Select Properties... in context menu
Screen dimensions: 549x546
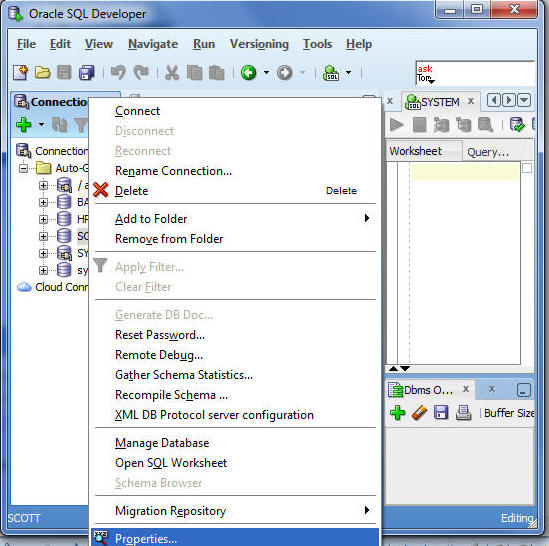pos(235,538)
